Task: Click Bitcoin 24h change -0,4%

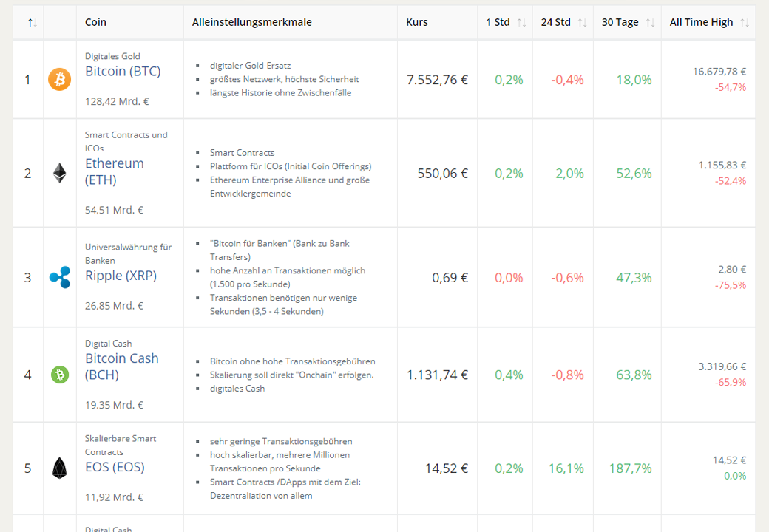Action: click(x=567, y=79)
